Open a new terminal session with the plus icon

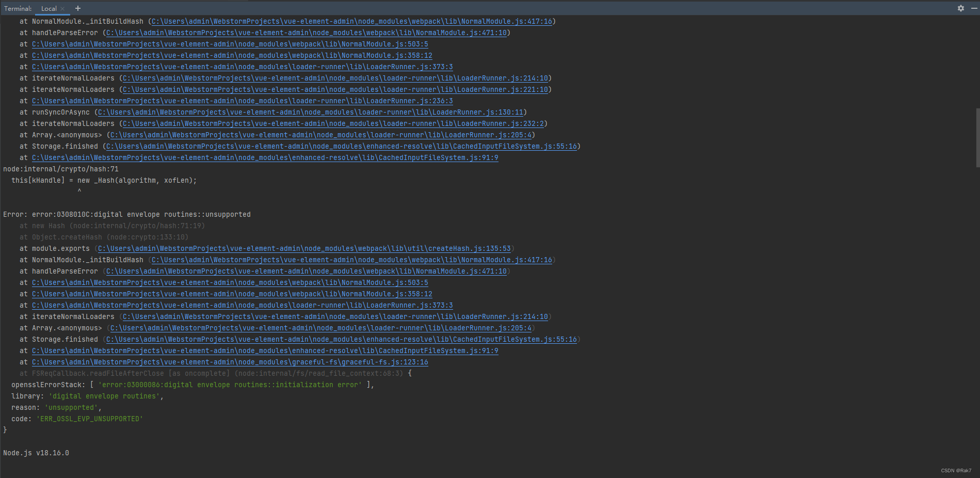[77, 8]
